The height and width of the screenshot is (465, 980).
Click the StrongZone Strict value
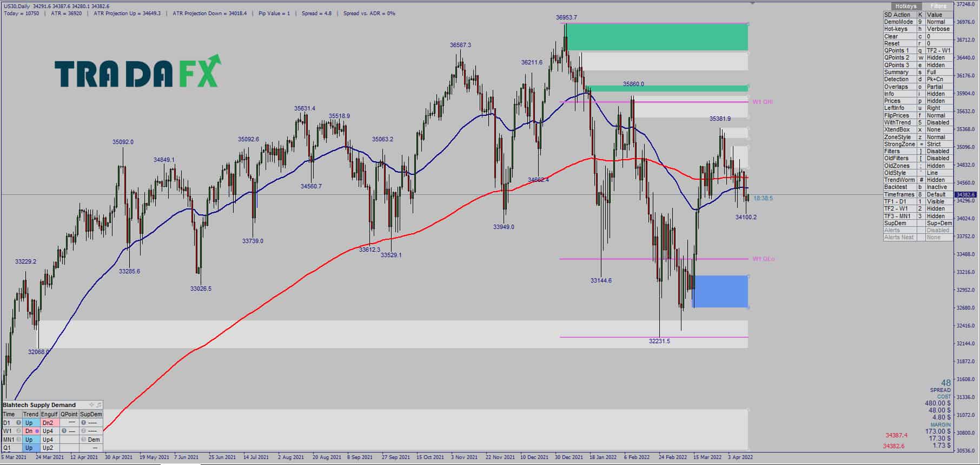tap(938, 144)
